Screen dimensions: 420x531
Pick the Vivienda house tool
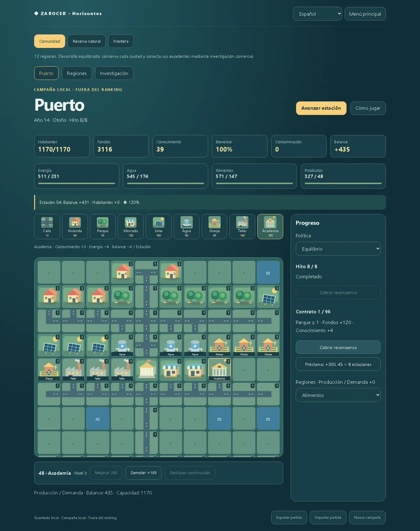pyautogui.click(x=75, y=226)
